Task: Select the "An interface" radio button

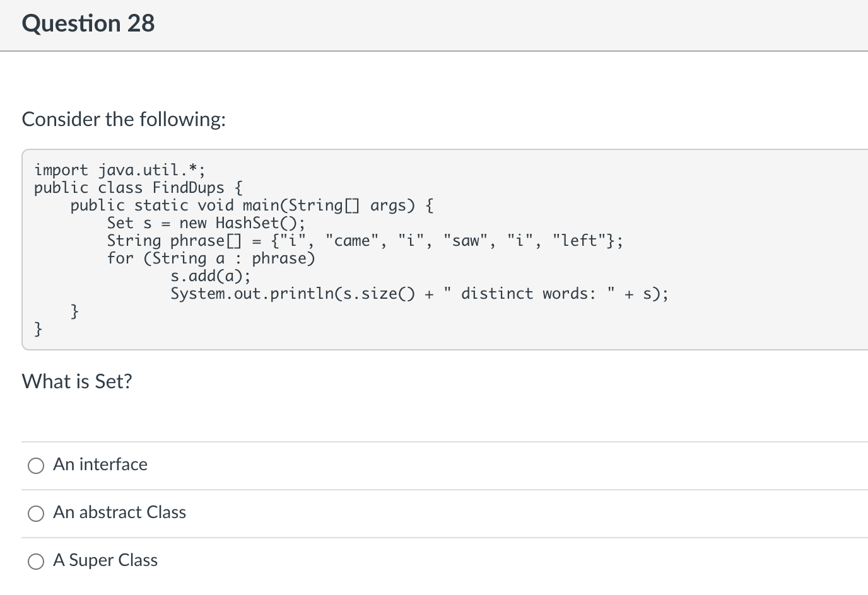Action: click(x=36, y=466)
